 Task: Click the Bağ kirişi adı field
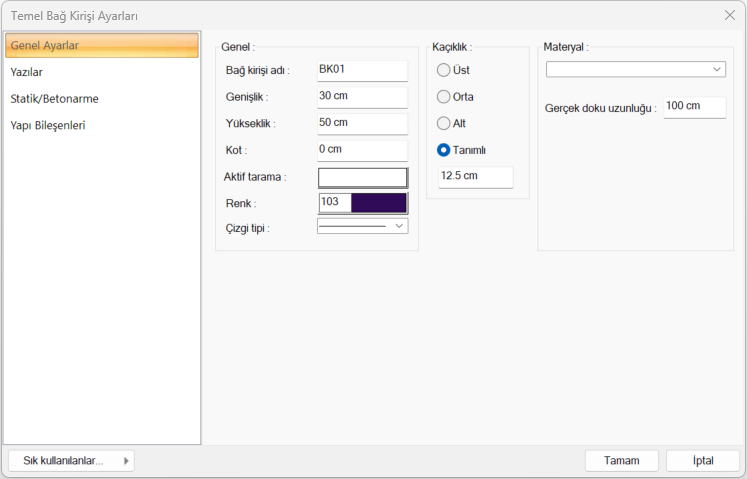pos(361,70)
